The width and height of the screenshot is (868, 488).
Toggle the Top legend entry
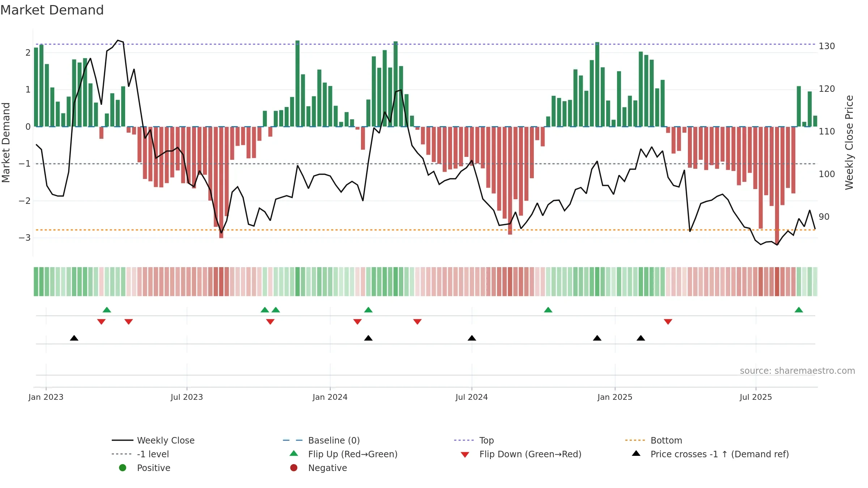tap(474, 440)
